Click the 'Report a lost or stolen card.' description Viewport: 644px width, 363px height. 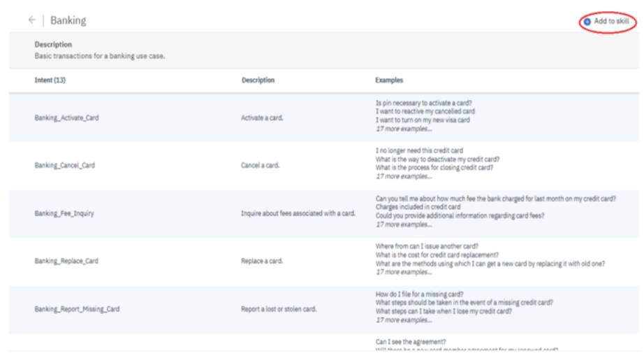(x=279, y=308)
